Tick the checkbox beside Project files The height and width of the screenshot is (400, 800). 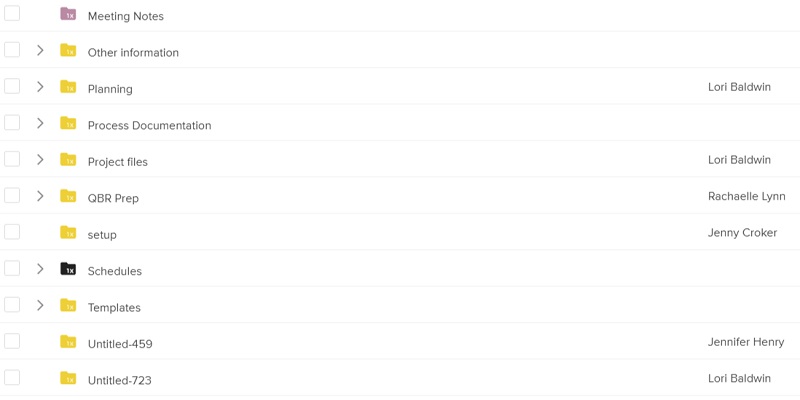click(x=12, y=159)
